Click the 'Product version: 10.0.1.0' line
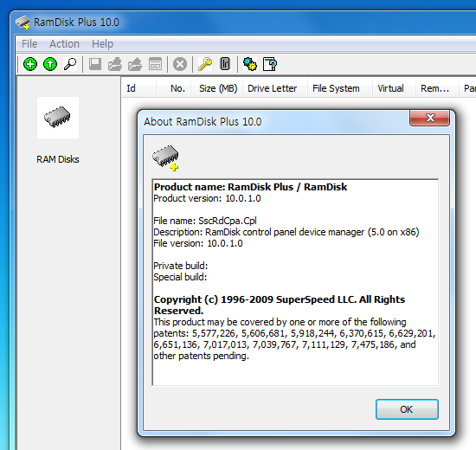The width and height of the screenshot is (476, 450). [x=207, y=198]
